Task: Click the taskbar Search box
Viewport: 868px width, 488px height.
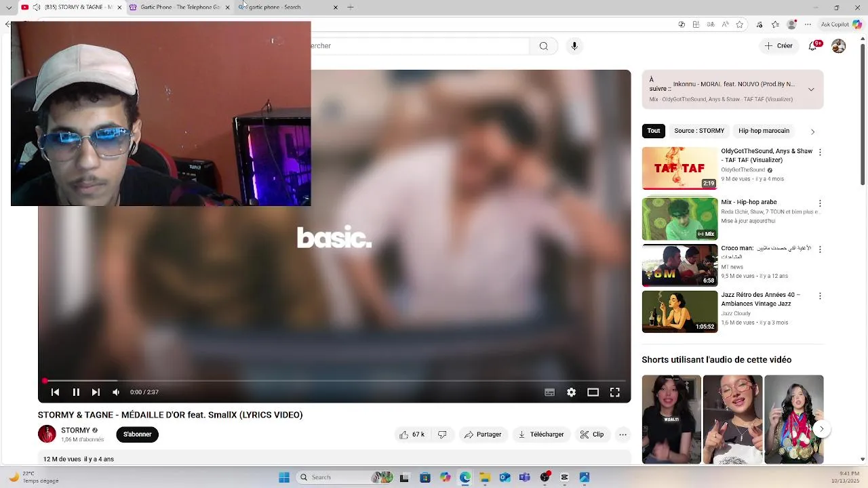Action: point(346,477)
